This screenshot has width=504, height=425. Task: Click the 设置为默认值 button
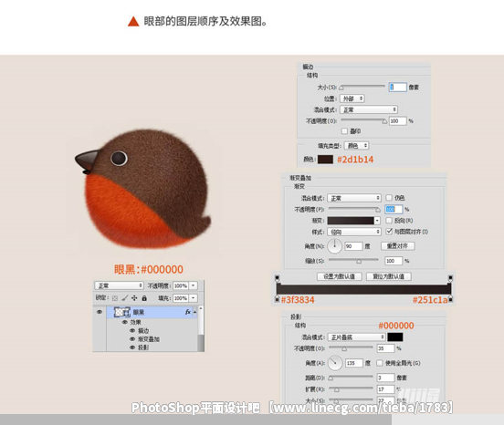[x=339, y=276]
